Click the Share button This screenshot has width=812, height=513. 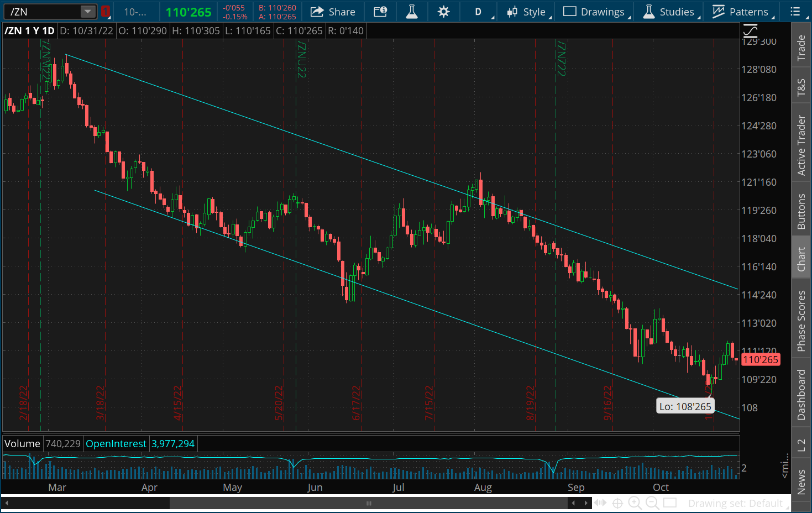tap(333, 12)
